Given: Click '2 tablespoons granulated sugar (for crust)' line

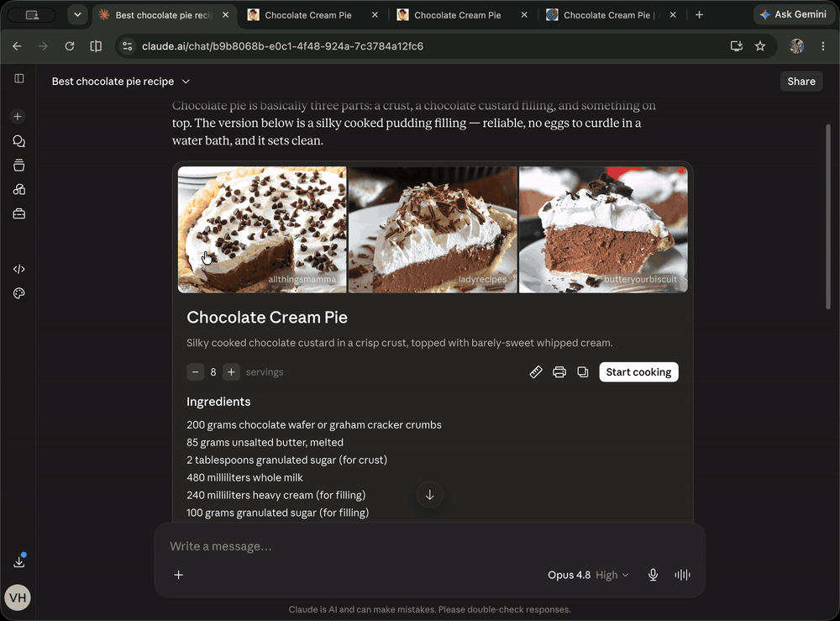Looking at the screenshot, I should coord(286,460).
